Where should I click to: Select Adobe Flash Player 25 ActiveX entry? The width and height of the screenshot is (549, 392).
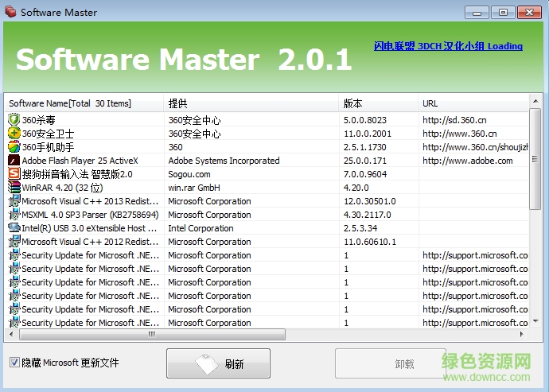(x=80, y=161)
